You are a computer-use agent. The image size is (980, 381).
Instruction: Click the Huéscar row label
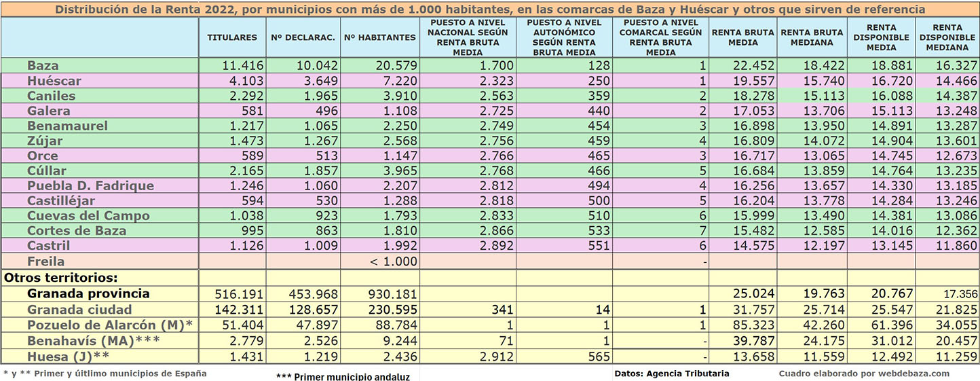[x=50, y=81]
